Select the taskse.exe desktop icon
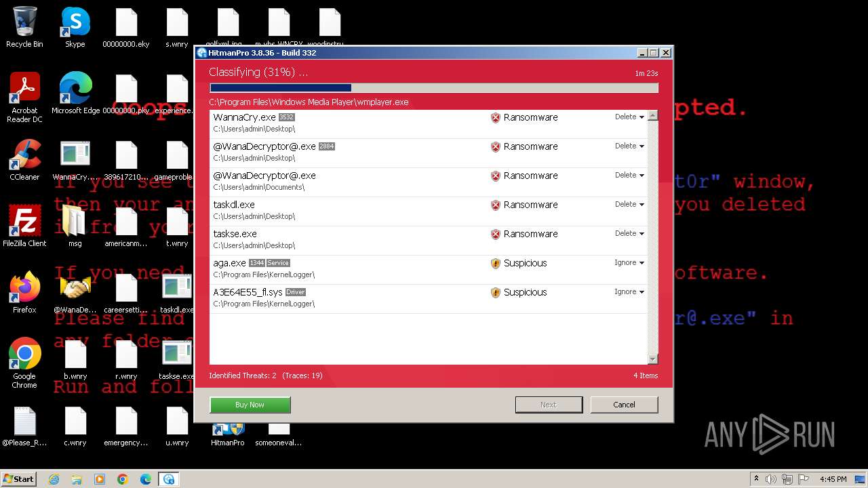This screenshot has width=868, height=488. (x=177, y=359)
